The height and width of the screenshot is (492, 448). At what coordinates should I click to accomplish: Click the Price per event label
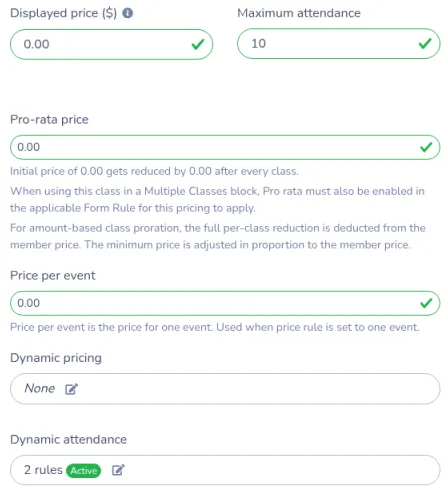[53, 276]
